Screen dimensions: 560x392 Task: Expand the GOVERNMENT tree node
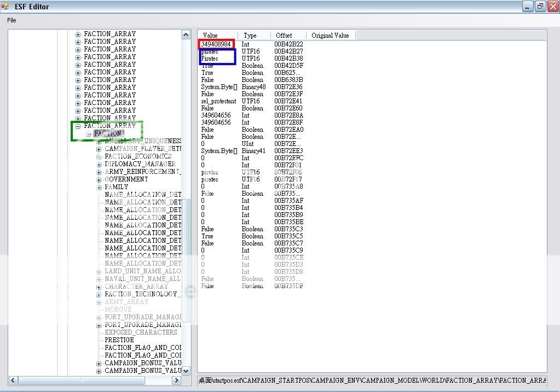coord(99,179)
